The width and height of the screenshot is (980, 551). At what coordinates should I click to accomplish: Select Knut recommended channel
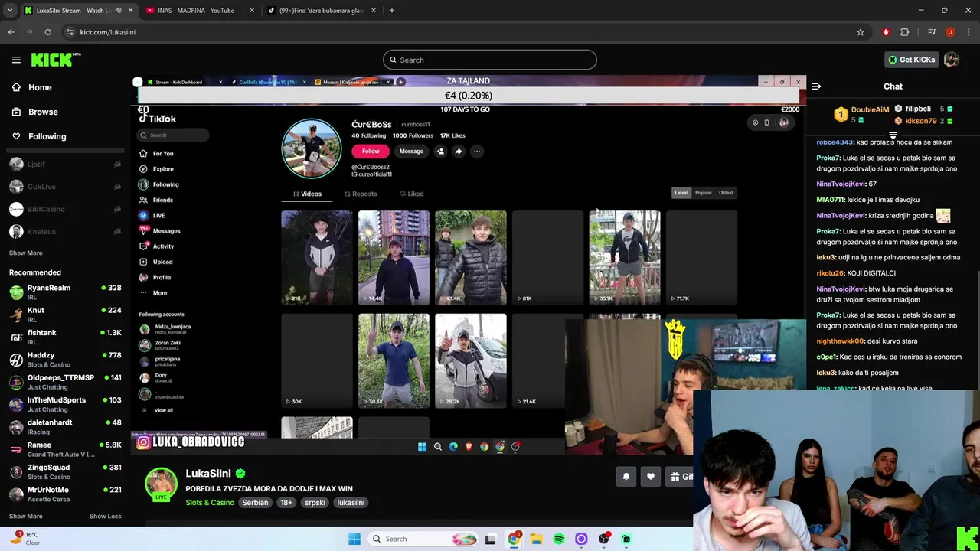point(65,314)
